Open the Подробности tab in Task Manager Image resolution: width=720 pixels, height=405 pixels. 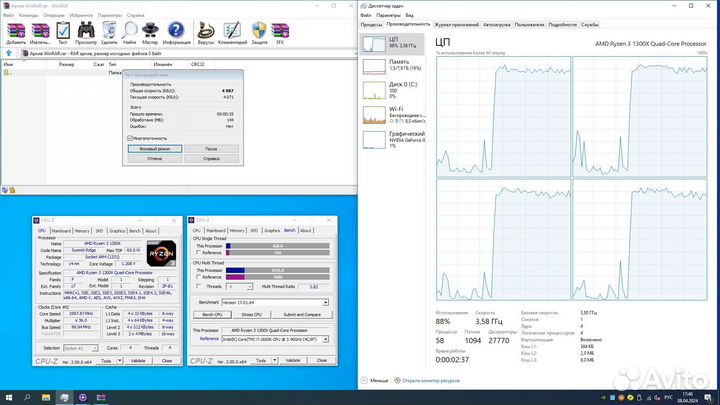[x=562, y=25]
